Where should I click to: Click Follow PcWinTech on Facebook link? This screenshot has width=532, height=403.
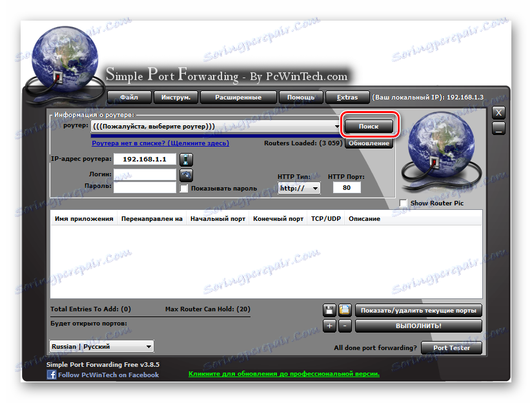click(108, 375)
